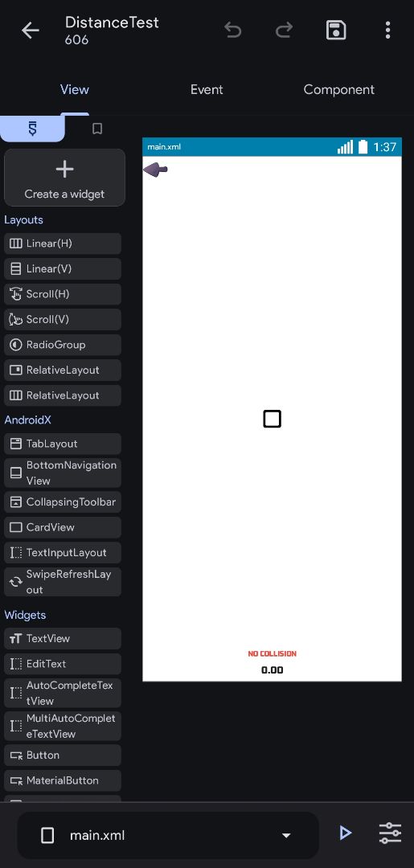
Task: Tap the back arrow icon
Action: [30, 31]
